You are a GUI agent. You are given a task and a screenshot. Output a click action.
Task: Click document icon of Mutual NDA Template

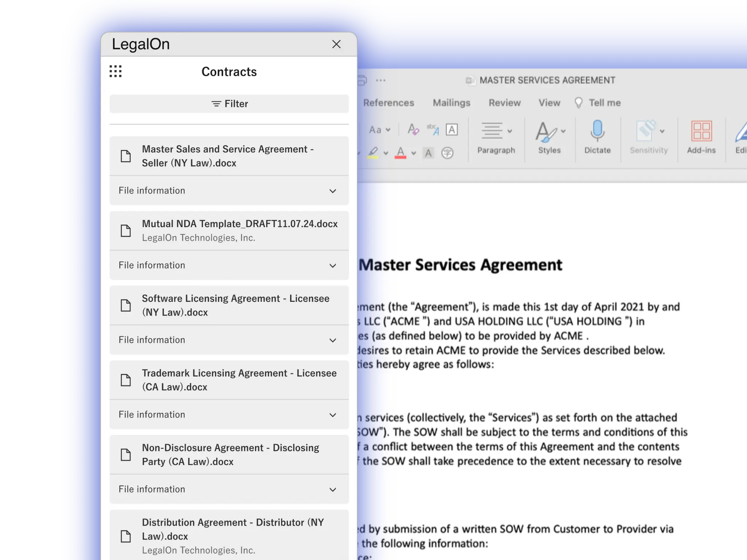tap(126, 231)
